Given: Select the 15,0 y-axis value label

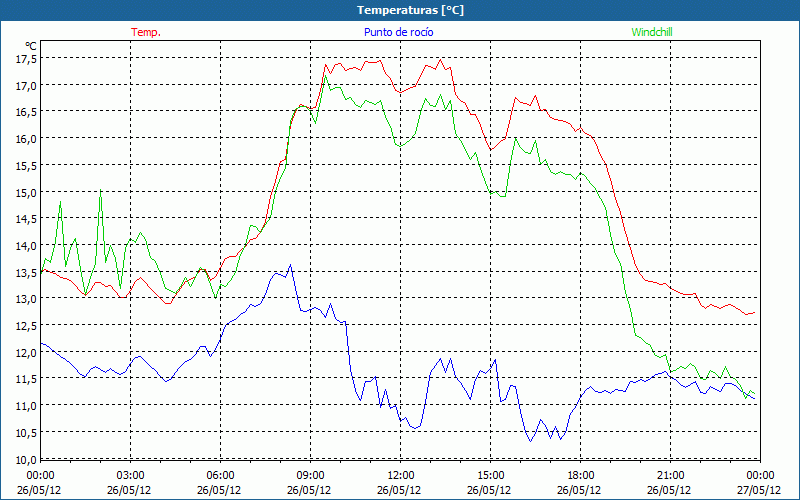Looking at the screenshot, I should point(25,192).
